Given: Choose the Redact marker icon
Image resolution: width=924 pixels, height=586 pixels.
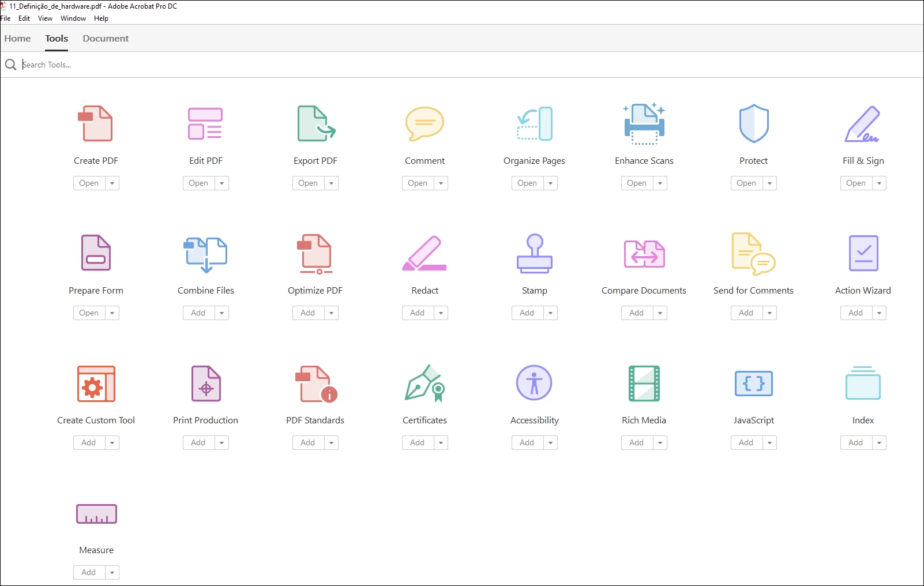Looking at the screenshot, I should pos(425,253).
